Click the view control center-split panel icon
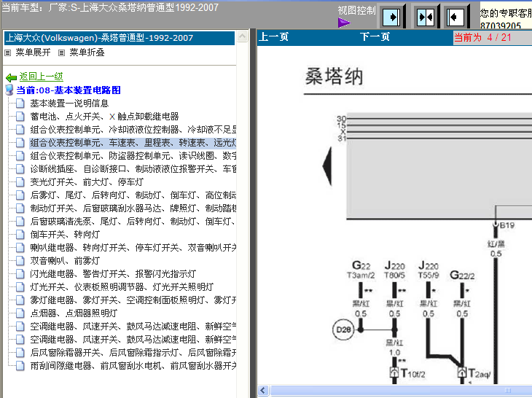Image resolution: width=532 pixels, height=398 pixels. coord(426,17)
